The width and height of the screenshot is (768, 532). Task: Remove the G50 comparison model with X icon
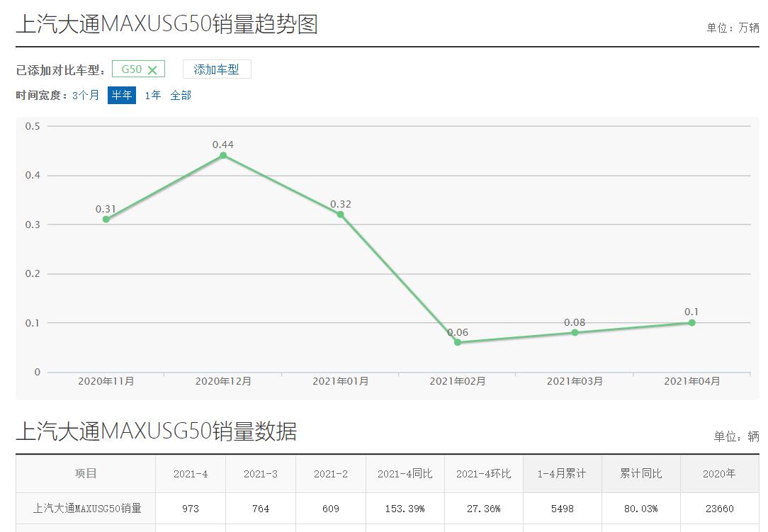pyautogui.click(x=152, y=70)
